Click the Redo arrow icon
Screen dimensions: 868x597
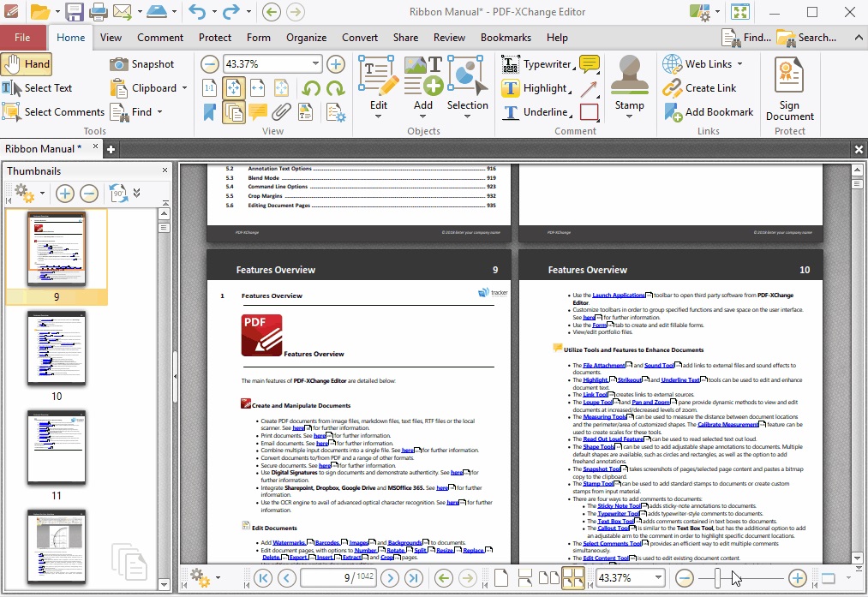point(230,12)
